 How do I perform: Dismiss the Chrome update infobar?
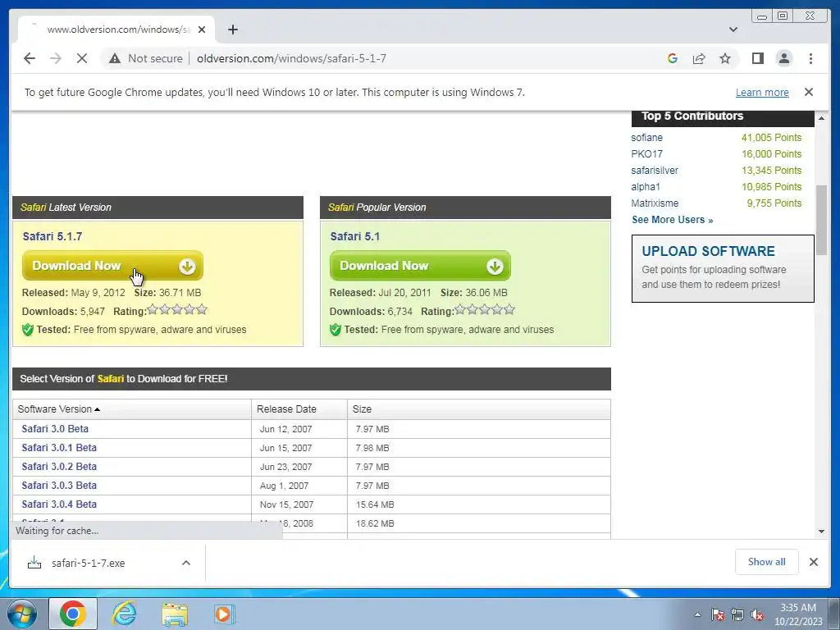(808, 92)
